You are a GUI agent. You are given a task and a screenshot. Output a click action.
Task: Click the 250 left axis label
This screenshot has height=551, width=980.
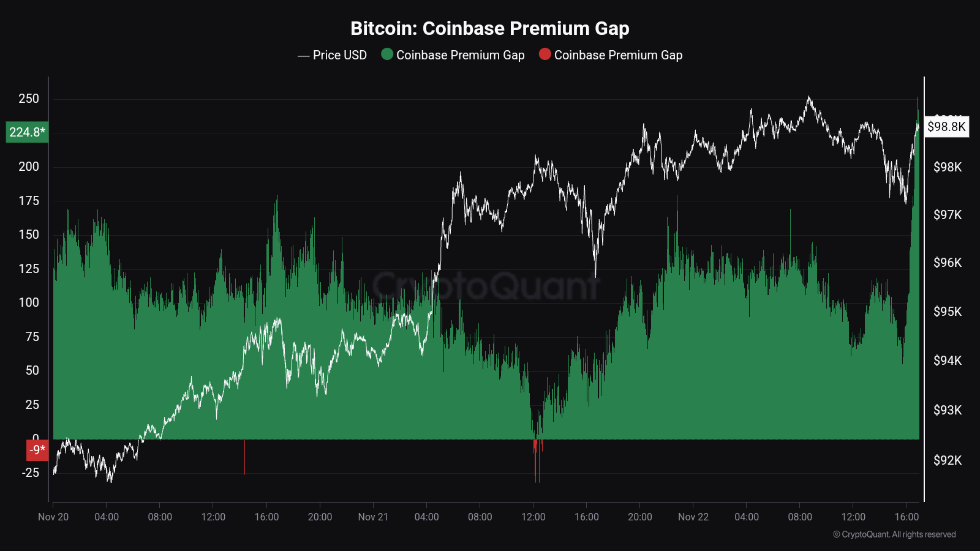(29, 99)
